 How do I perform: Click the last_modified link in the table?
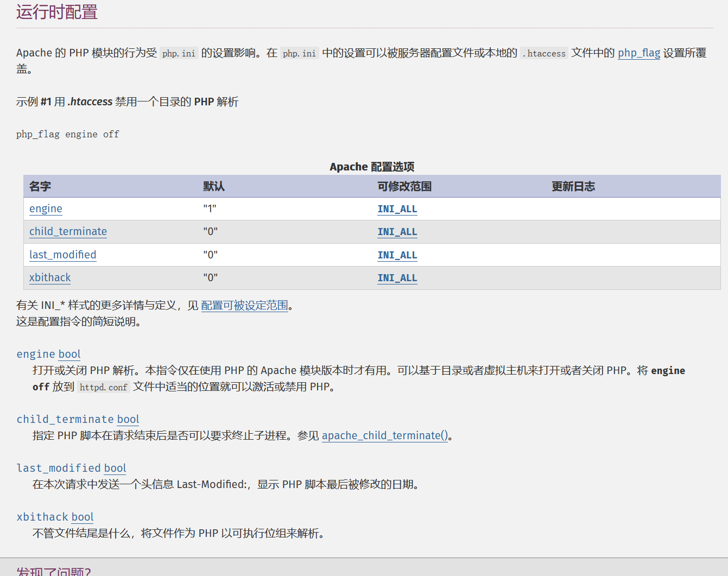pyautogui.click(x=62, y=255)
